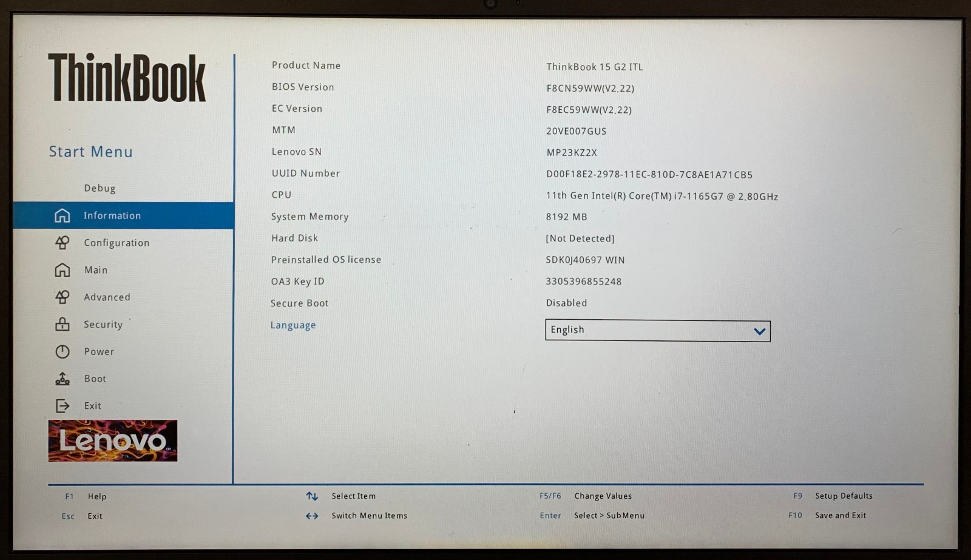Click memory value 8192 MB
The height and width of the screenshot is (560, 971).
click(x=566, y=217)
